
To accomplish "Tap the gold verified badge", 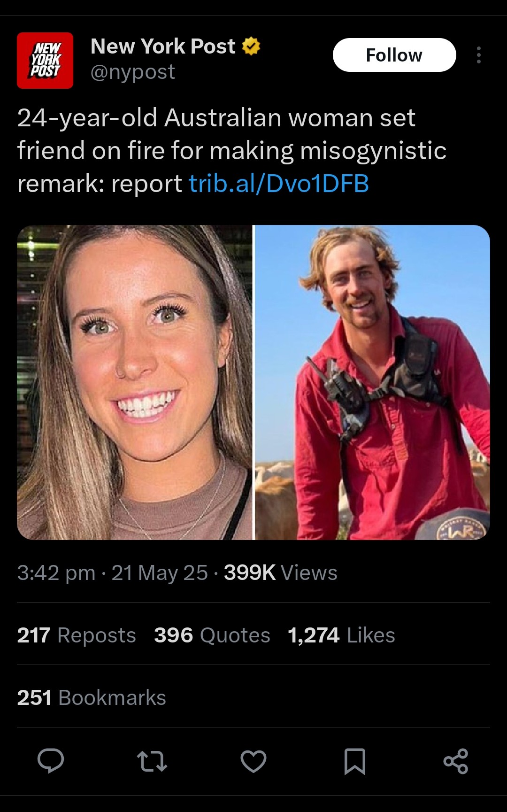I will (x=251, y=46).
